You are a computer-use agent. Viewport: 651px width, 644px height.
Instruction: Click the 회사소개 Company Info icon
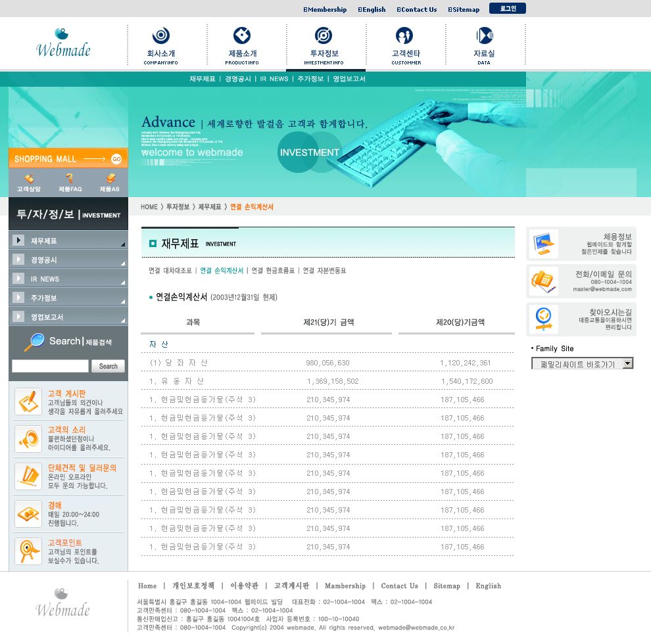pos(161,36)
